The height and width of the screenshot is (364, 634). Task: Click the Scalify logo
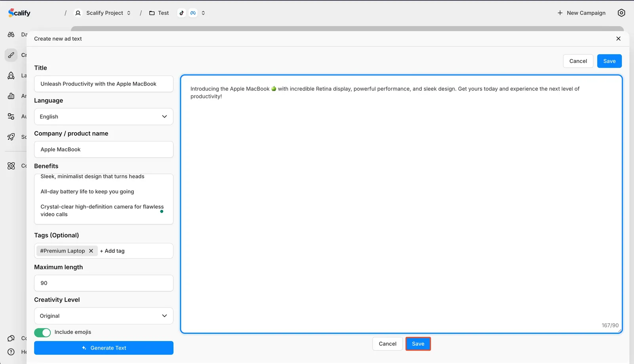pos(19,13)
